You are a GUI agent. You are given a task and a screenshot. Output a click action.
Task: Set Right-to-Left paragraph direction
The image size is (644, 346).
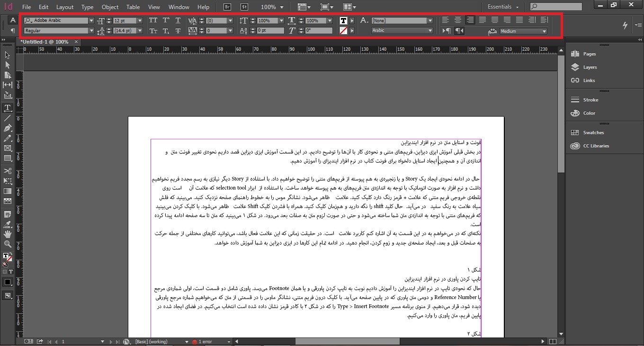pos(459,31)
